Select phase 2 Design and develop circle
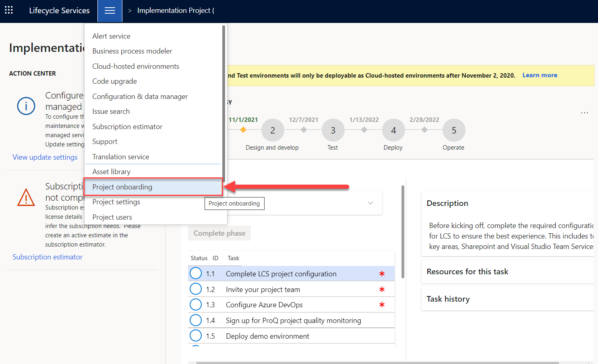Viewport: 598px width, 364px height. tap(273, 130)
